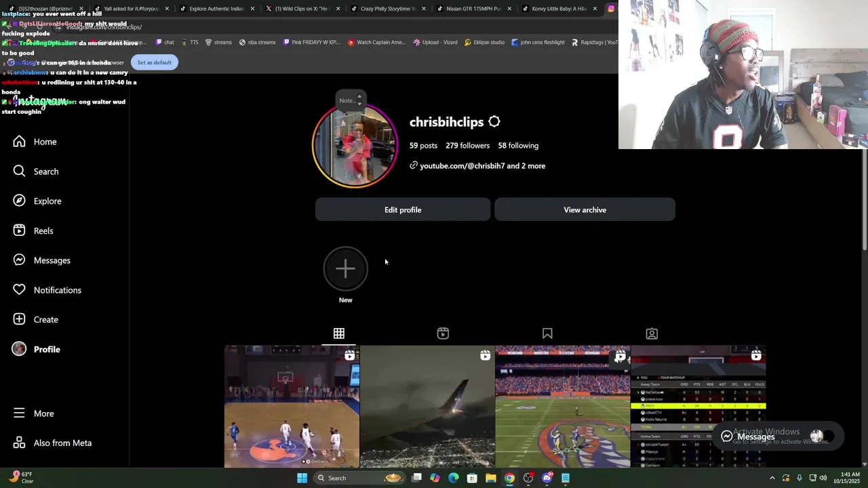Switch to Crazy Philly Storytime tab
Viewport: 868px width, 488px height.
pos(387,9)
